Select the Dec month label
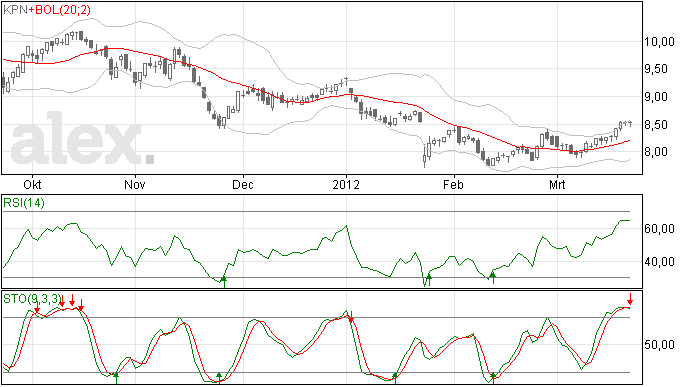Viewport: 690px width, 387px height. (243, 184)
